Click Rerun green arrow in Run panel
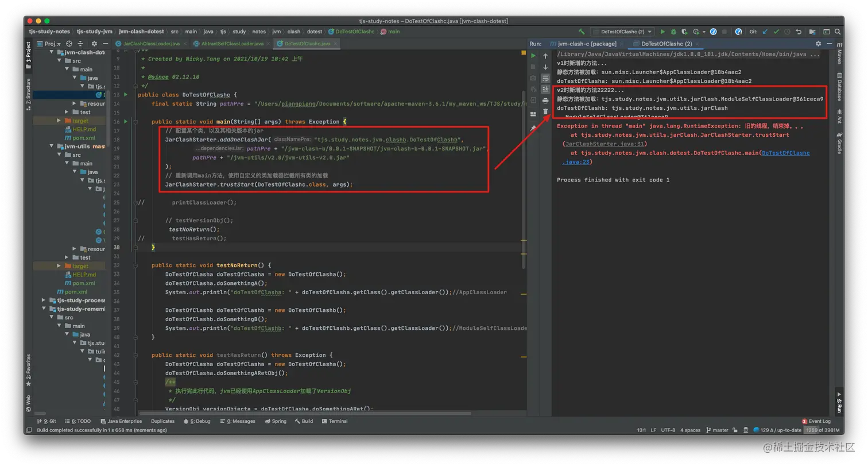The width and height of the screenshot is (868, 466). point(533,56)
